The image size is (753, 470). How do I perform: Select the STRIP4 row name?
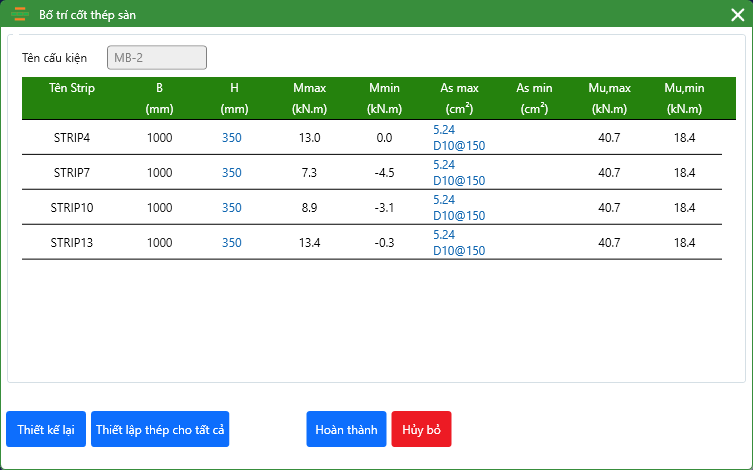pos(72,138)
